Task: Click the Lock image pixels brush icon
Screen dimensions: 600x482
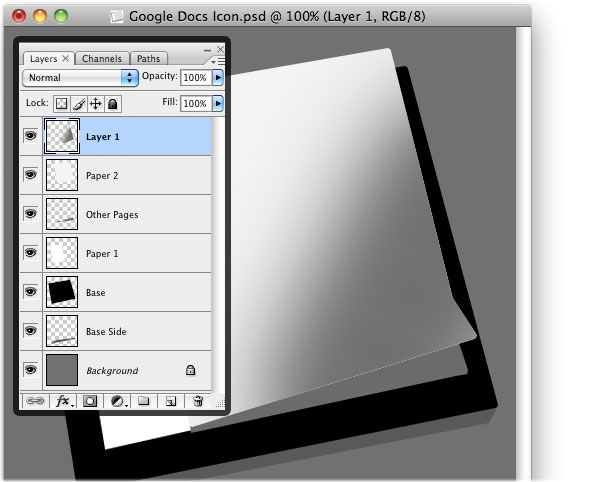Action: pyautogui.click(x=79, y=104)
